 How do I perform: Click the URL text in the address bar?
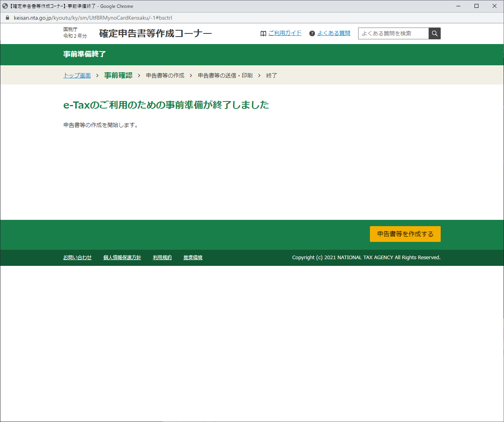coord(93,18)
